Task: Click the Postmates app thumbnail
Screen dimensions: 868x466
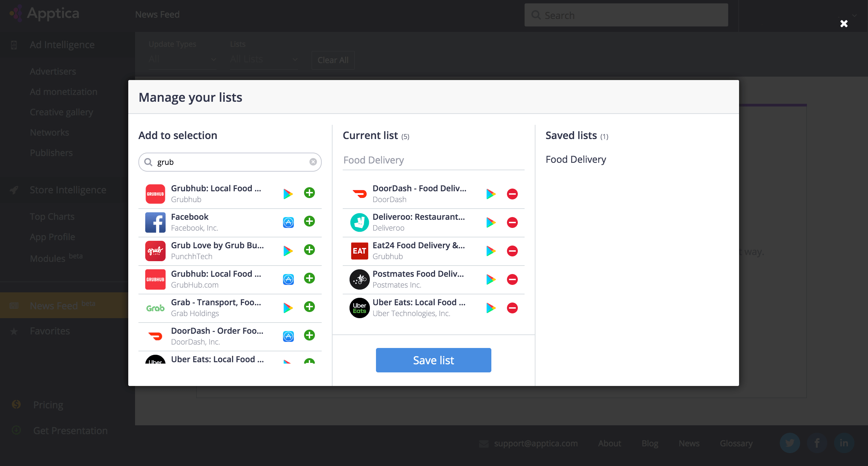Action: pyautogui.click(x=359, y=279)
